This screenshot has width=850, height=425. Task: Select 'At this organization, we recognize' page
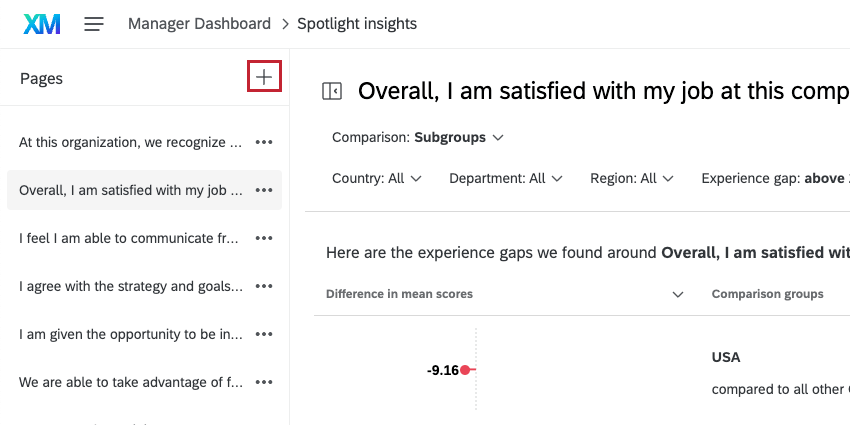pos(130,142)
